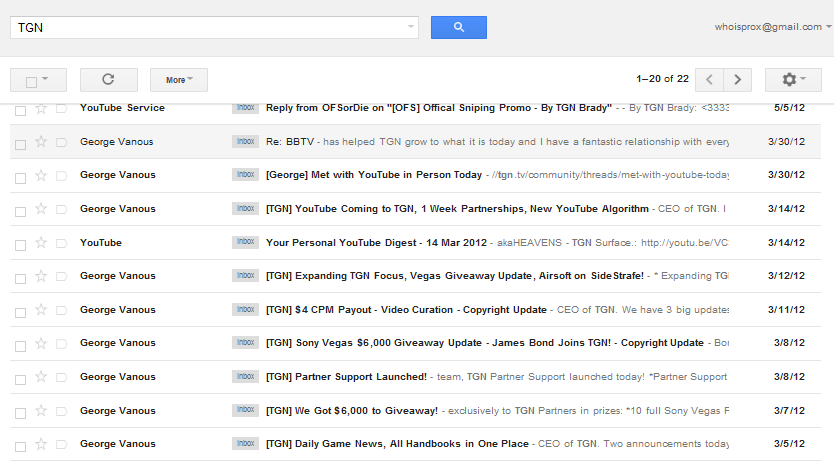Open select-all dropdown arrow options
Viewport: 834px width, 462px height.
pyautogui.click(x=45, y=79)
